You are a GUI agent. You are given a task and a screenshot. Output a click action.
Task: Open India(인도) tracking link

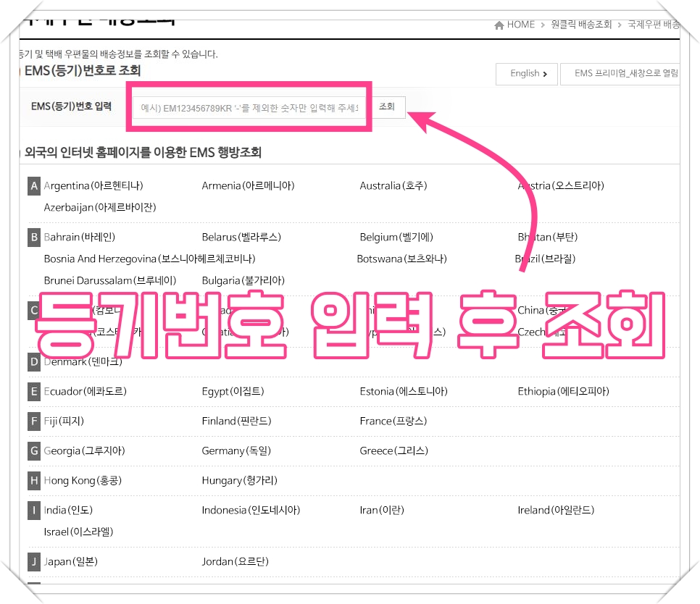pos(68,511)
